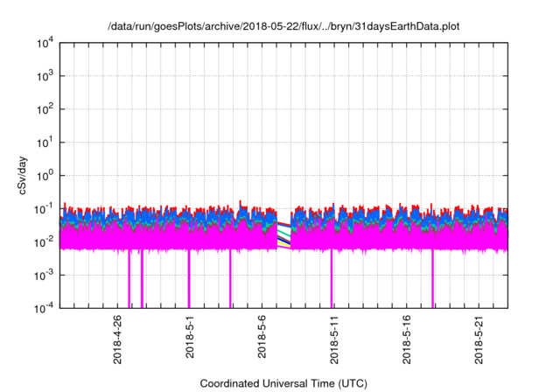This screenshot has height=392, width=560.
Task: Select the 2018-5-1 date label
Action: (190, 337)
